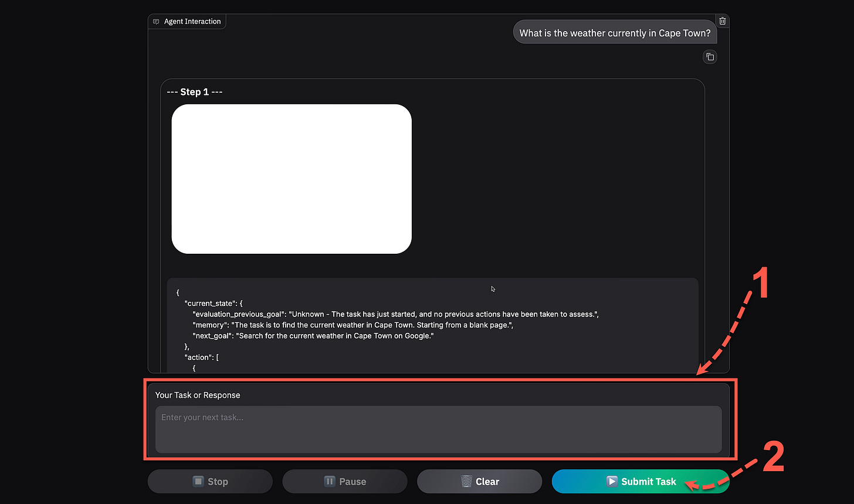854x504 pixels.
Task: Click the Stop button
Action: pyautogui.click(x=210, y=481)
